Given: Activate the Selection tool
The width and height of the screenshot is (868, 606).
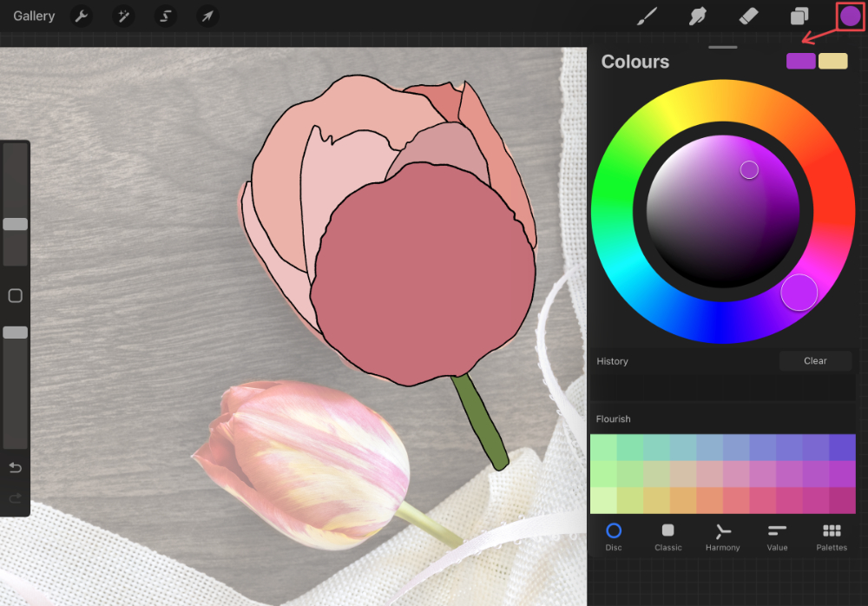Looking at the screenshot, I should click(165, 16).
